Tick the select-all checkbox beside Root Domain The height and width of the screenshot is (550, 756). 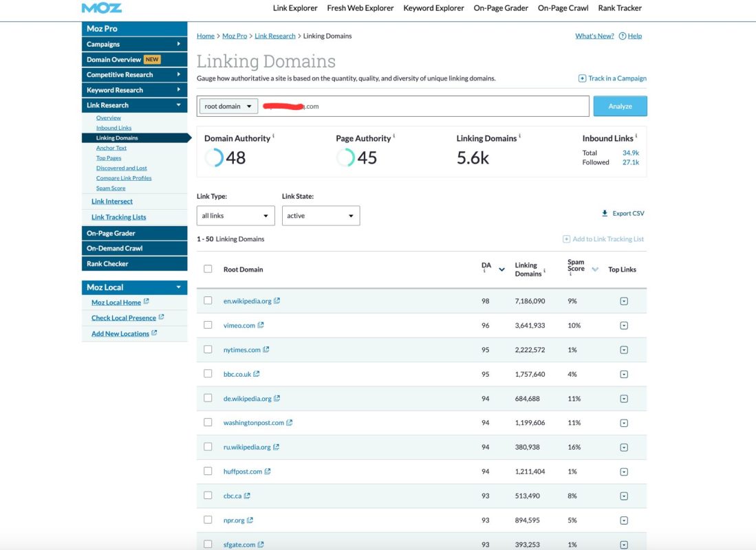tap(208, 269)
